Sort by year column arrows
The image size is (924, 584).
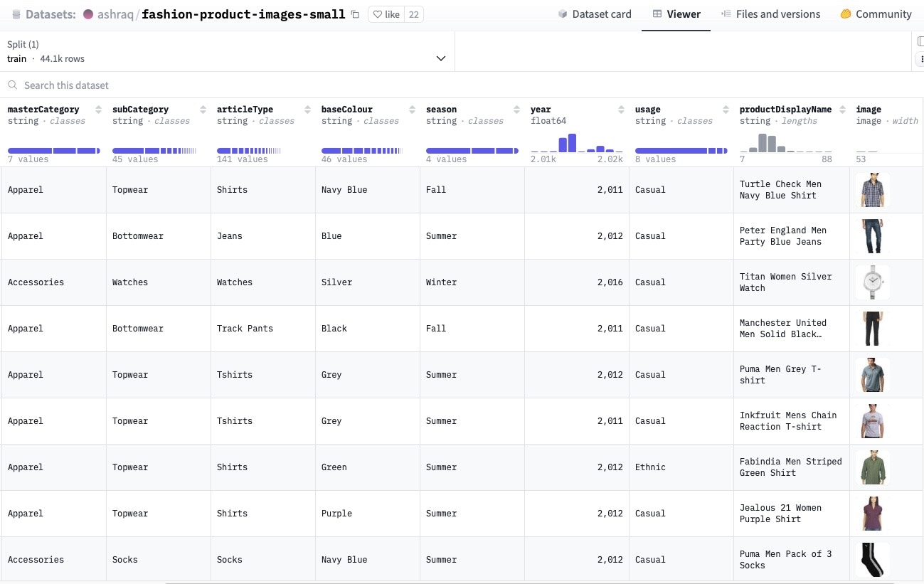[x=621, y=110]
